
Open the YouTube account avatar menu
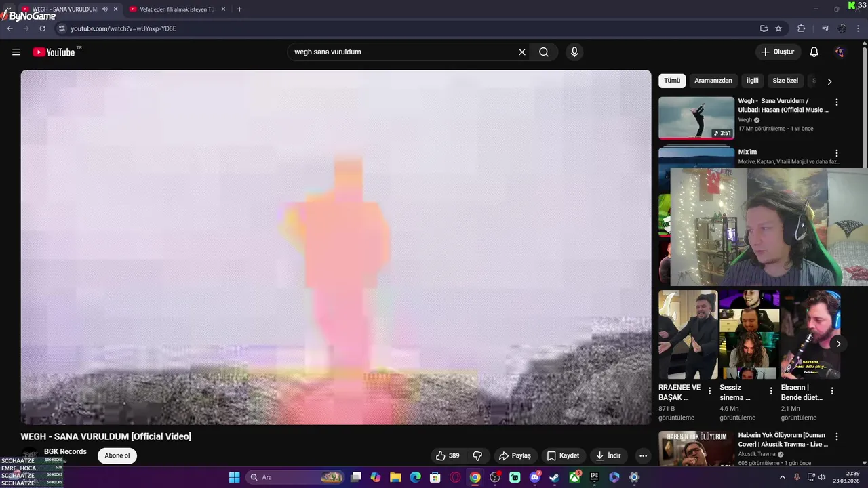point(840,52)
